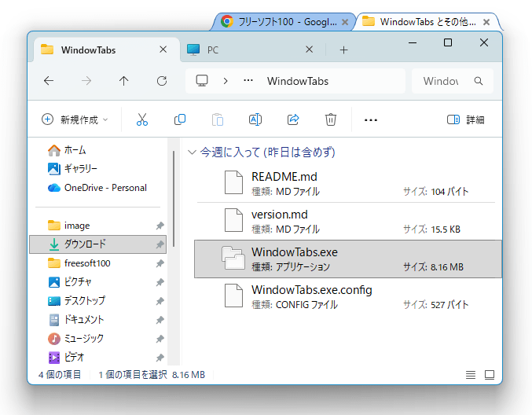Click the Copy icon in toolbar

point(180,119)
